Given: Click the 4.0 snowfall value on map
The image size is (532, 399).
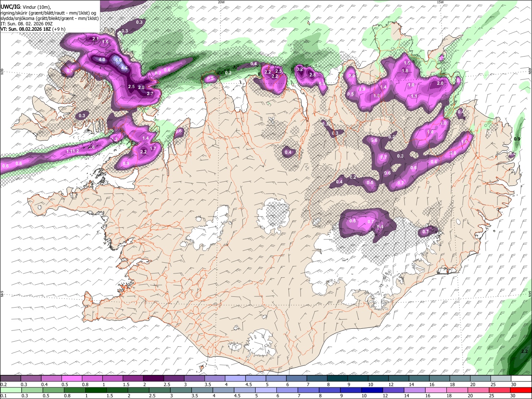Looking at the screenshot, I should (102, 60).
